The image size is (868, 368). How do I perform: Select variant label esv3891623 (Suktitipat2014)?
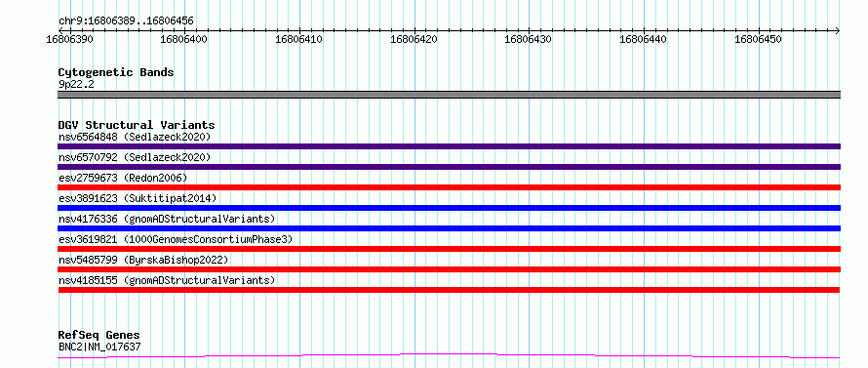(138, 198)
